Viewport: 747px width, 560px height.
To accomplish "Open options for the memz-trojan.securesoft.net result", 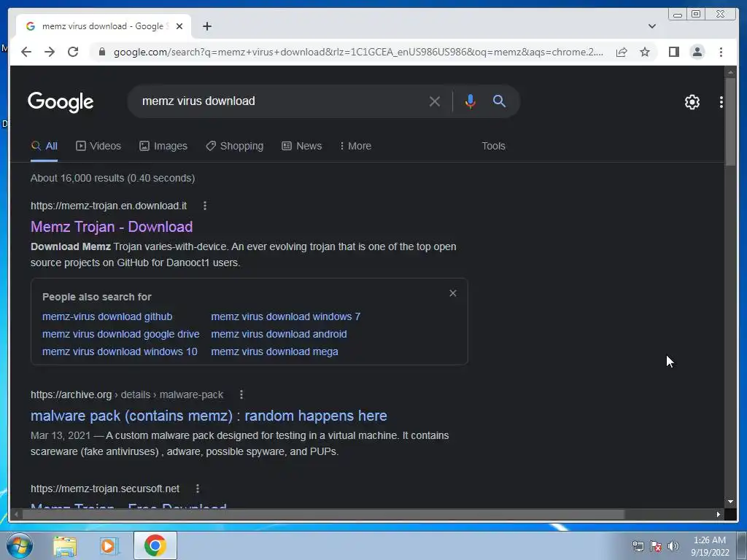I will (x=197, y=489).
